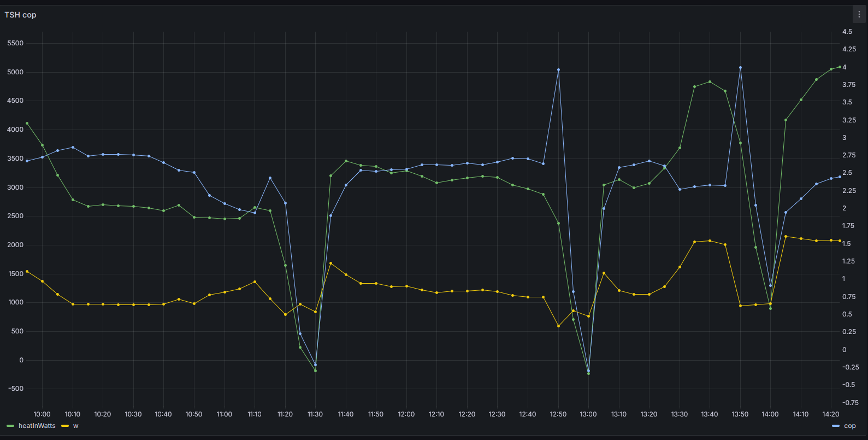Click the 12:00 time axis label
This screenshot has width=868, height=440.
coord(406,414)
